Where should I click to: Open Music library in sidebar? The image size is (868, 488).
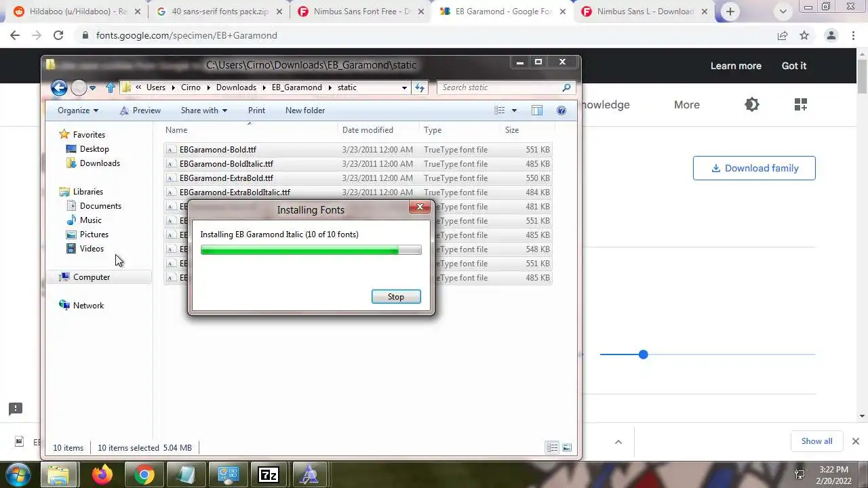pyautogui.click(x=90, y=220)
